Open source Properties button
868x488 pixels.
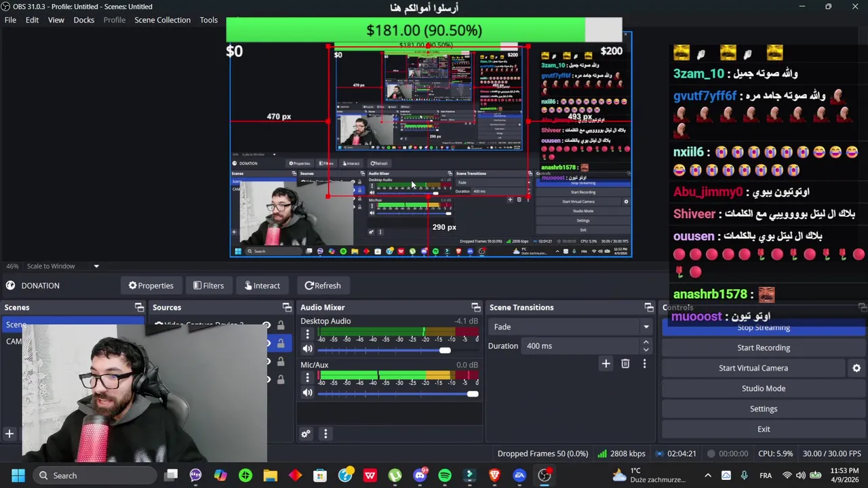click(151, 285)
